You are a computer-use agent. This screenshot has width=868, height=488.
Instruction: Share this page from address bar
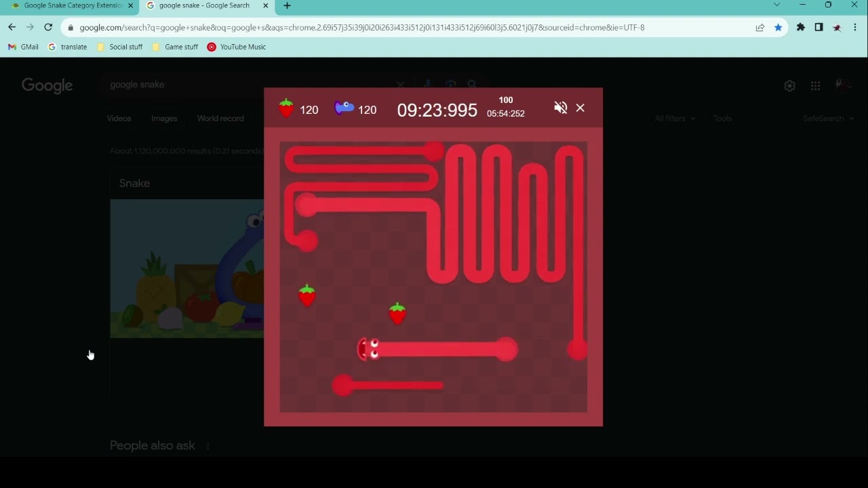click(760, 28)
